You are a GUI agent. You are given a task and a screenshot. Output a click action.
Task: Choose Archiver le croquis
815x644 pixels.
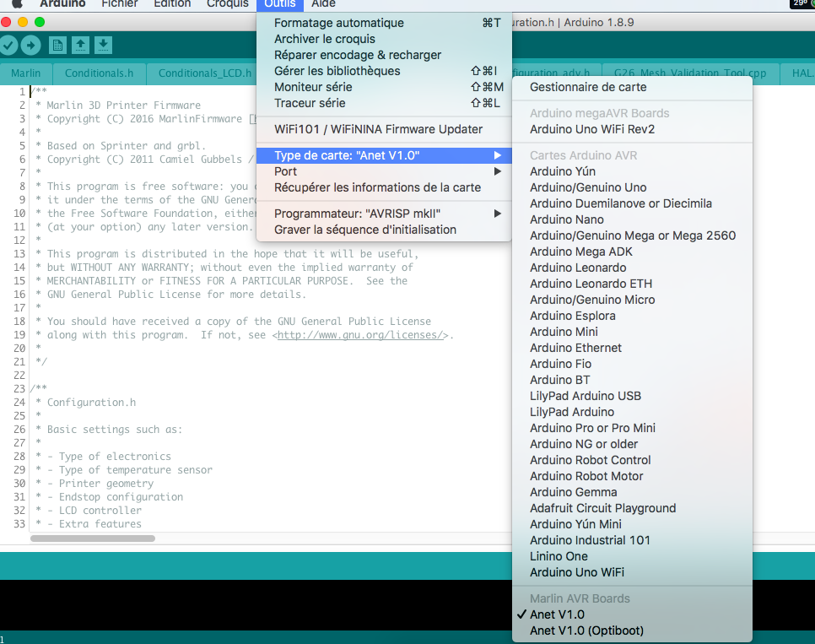click(384, 39)
